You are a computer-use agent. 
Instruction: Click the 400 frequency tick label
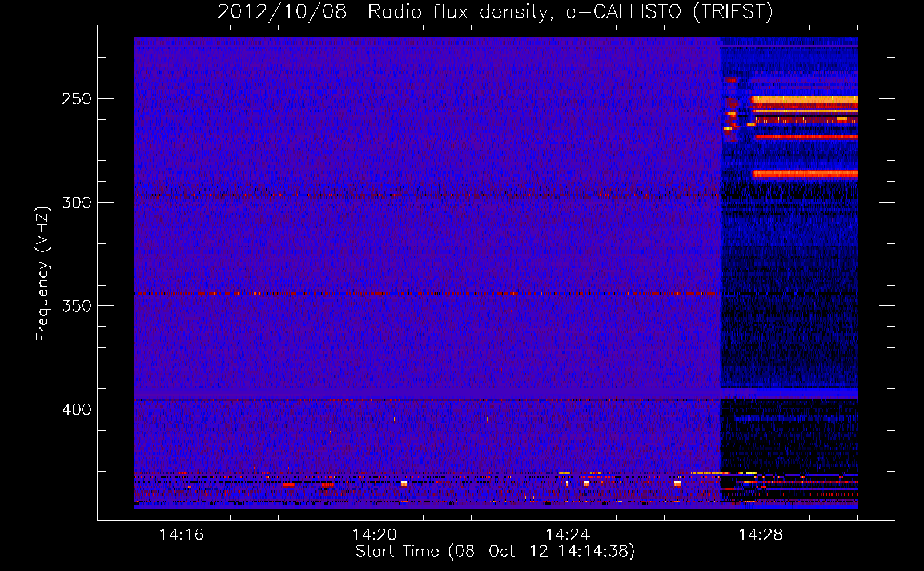pyautogui.click(x=77, y=409)
